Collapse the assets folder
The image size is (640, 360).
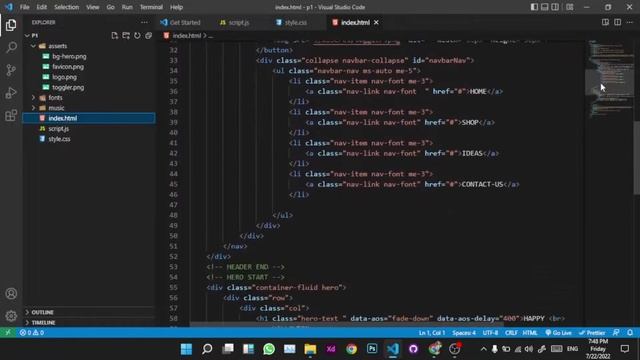point(33,46)
